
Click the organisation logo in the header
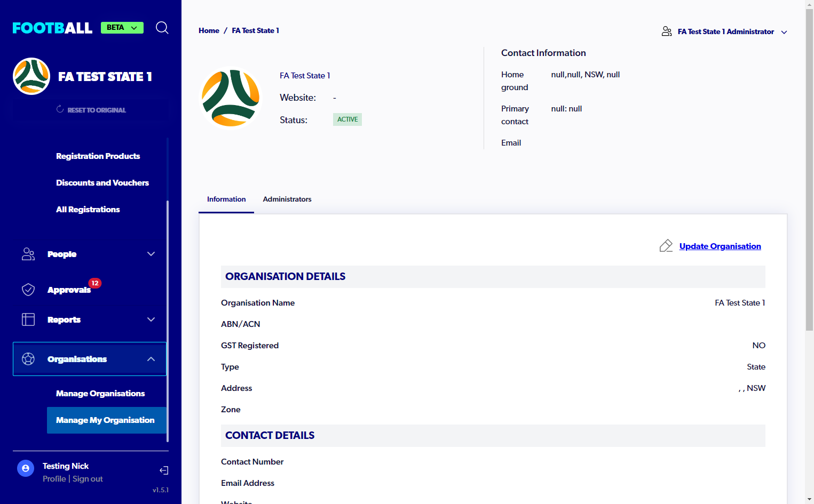231,98
